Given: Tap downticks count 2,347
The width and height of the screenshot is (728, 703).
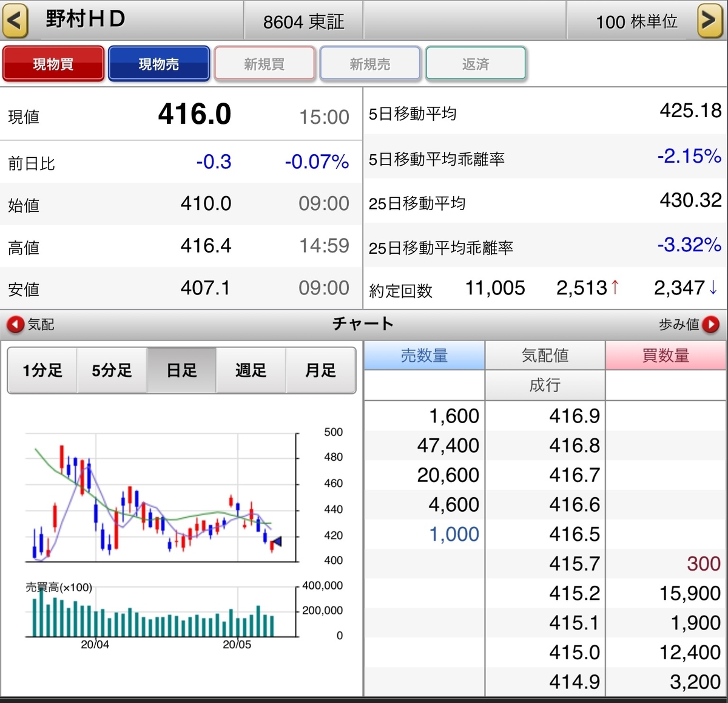Looking at the screenshot, I should coord(679,288).
